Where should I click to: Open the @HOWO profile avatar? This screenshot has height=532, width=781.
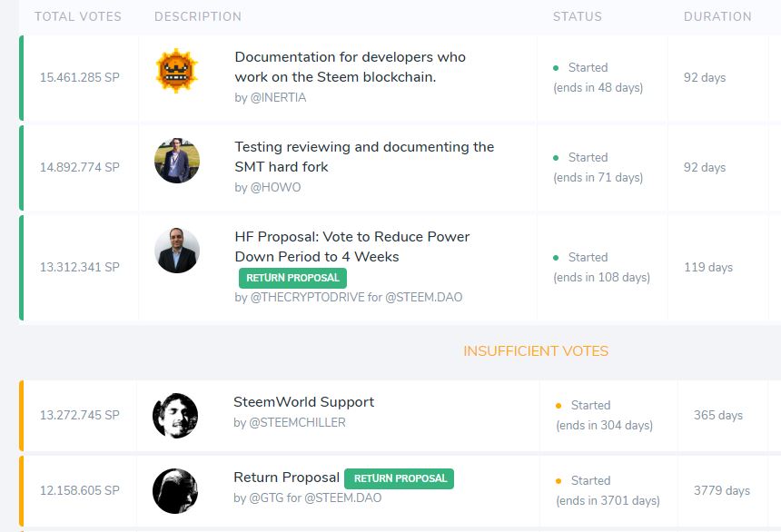coord(177,161)
